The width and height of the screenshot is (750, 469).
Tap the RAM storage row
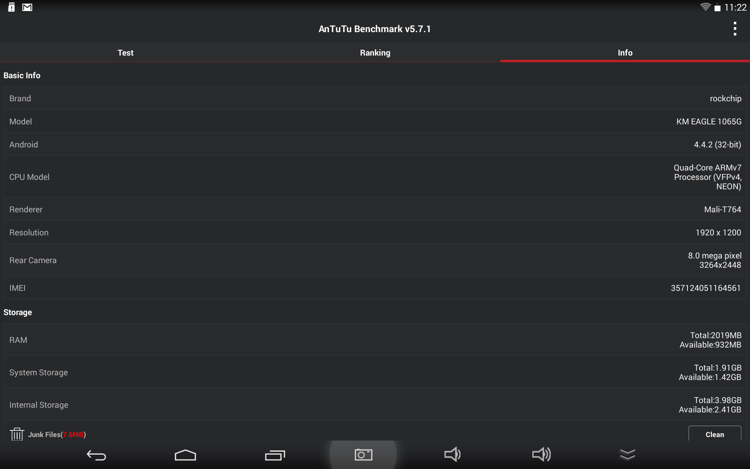pos(375,340)
